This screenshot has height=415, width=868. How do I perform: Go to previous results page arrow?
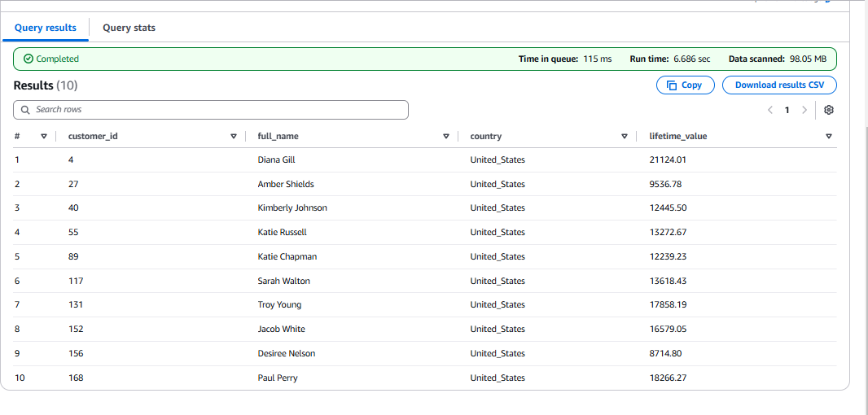[x=769, y=110]
